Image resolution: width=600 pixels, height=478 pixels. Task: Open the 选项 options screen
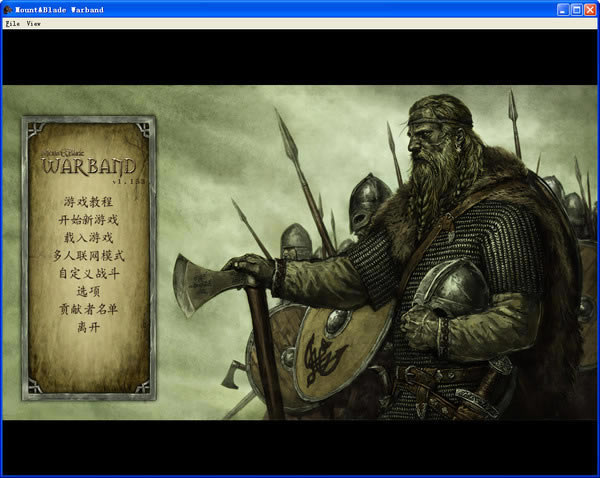(88, 291)
